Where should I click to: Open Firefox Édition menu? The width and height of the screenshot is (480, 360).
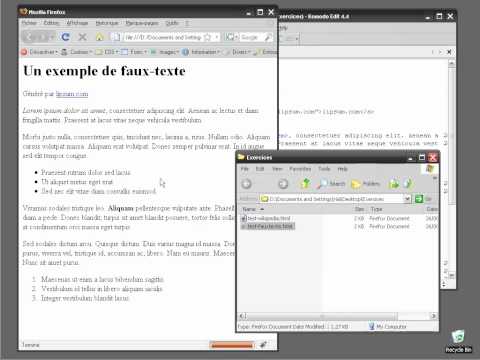pos(51,23)
